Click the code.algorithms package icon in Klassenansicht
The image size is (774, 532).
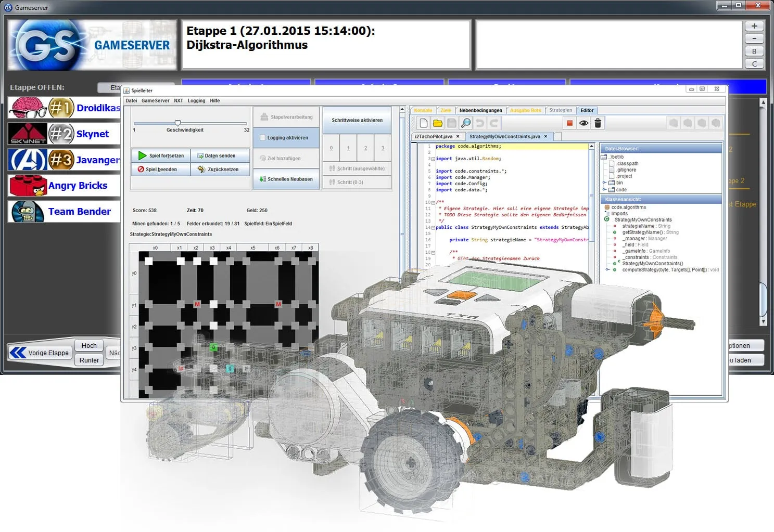coord(607,207)
